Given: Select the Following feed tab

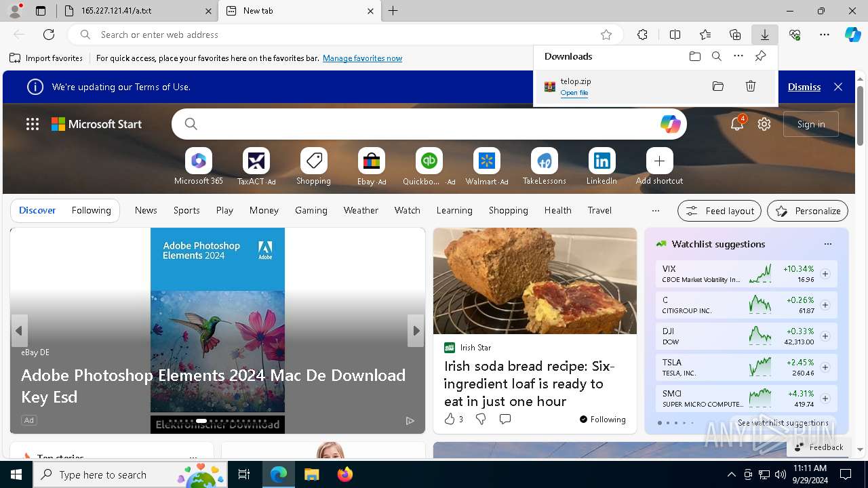Looking at the screenshot, I should point(91,210).
